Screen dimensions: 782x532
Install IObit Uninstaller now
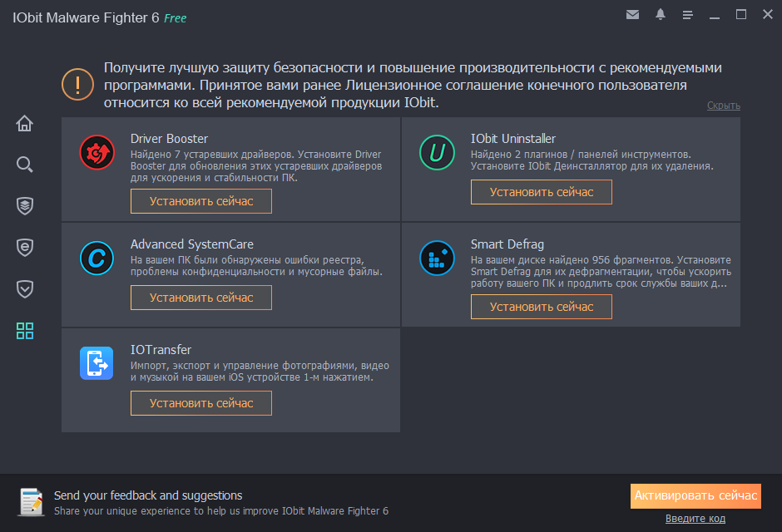coord(542,192)
